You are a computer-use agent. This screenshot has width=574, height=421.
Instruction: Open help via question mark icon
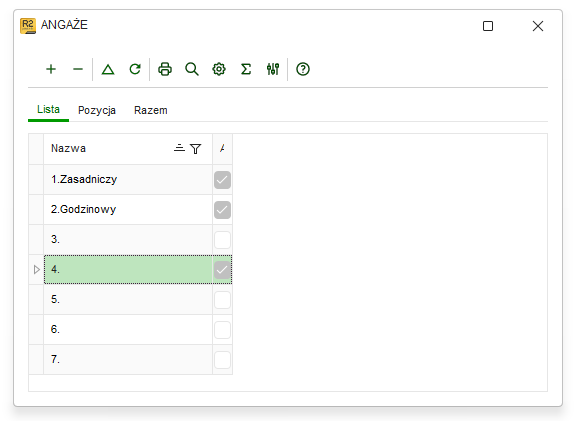(303, 69)
